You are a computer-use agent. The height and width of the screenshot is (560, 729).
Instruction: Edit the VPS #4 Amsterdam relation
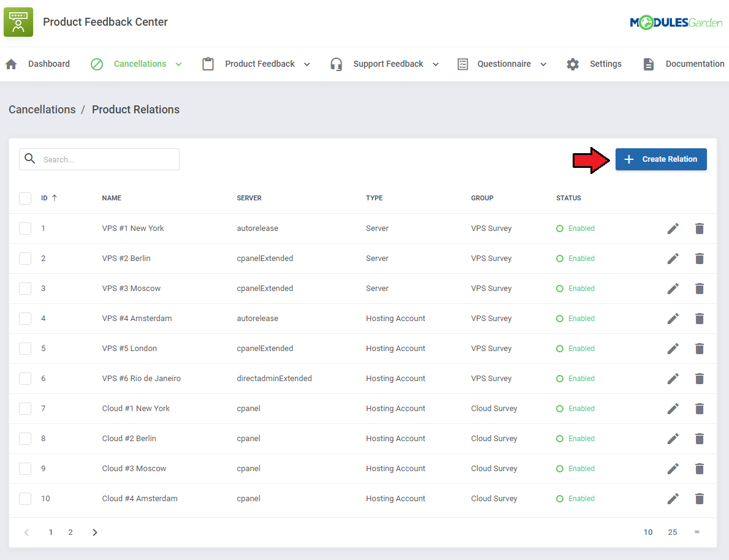coord(673,319)
